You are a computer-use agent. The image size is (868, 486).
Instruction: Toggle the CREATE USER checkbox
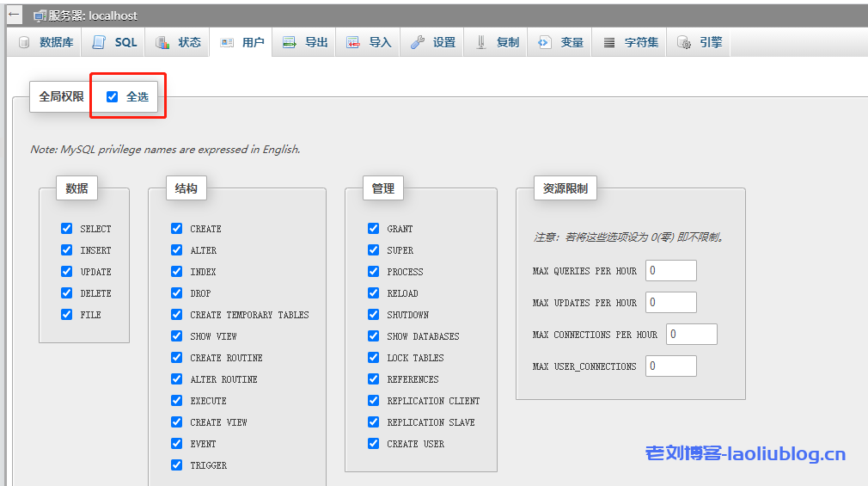(x=373, y=444)
